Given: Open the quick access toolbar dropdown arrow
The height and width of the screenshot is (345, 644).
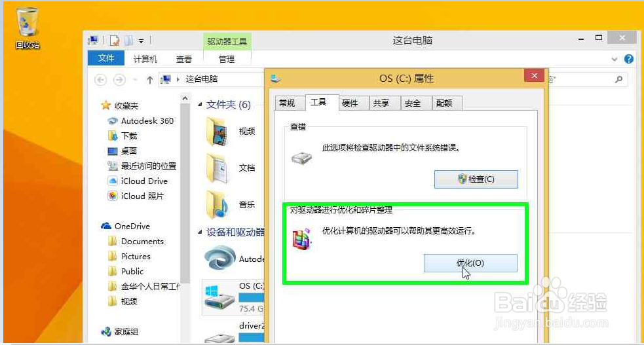Looking at the screenshot, I should pos(141,41).
